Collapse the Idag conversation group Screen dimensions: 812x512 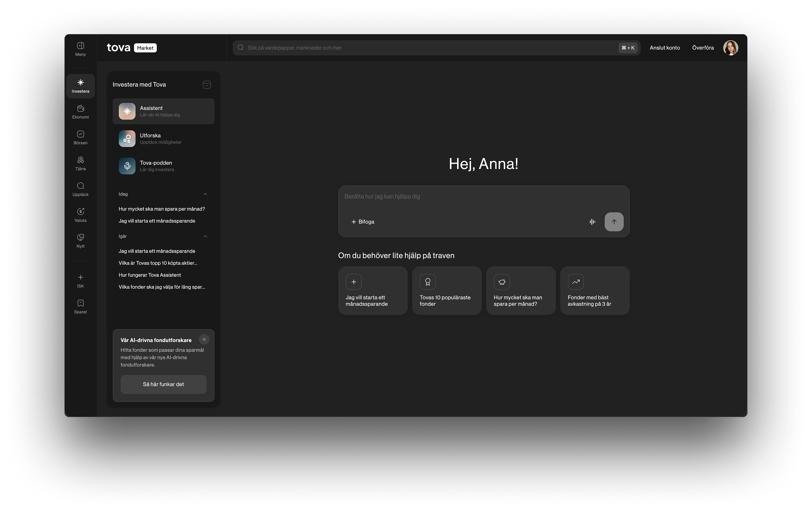(205, 194)
